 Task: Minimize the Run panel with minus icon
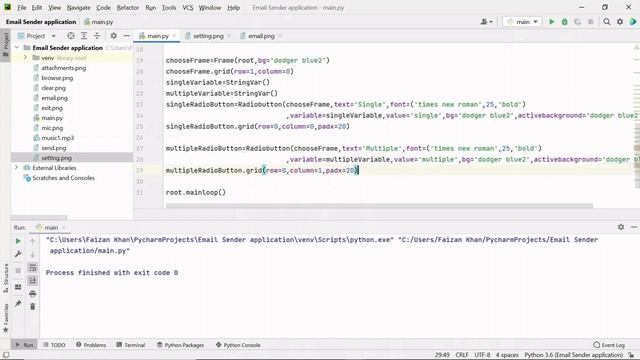click(x=634, y=227)
